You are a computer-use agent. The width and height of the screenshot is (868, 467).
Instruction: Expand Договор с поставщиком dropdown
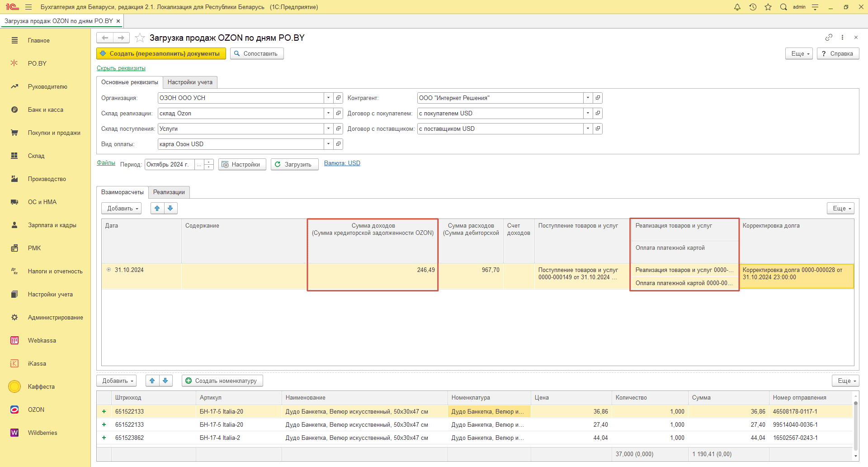point(588,129)
